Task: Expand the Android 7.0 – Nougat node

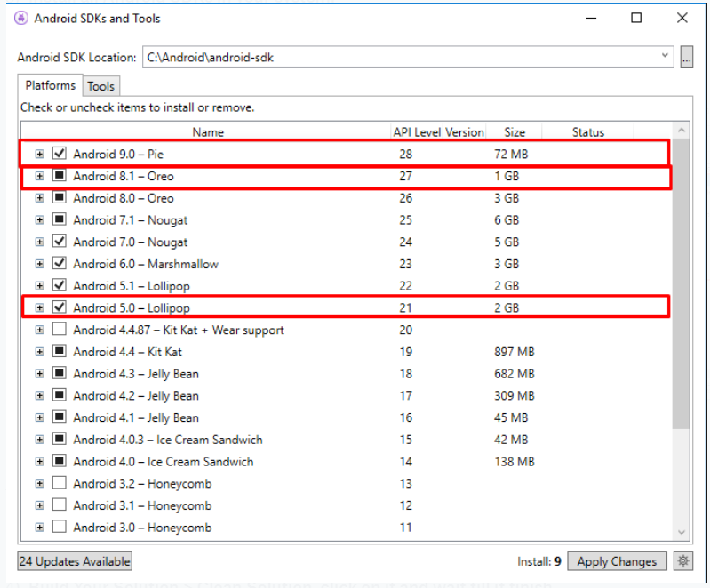Action: tap(40, 242)
